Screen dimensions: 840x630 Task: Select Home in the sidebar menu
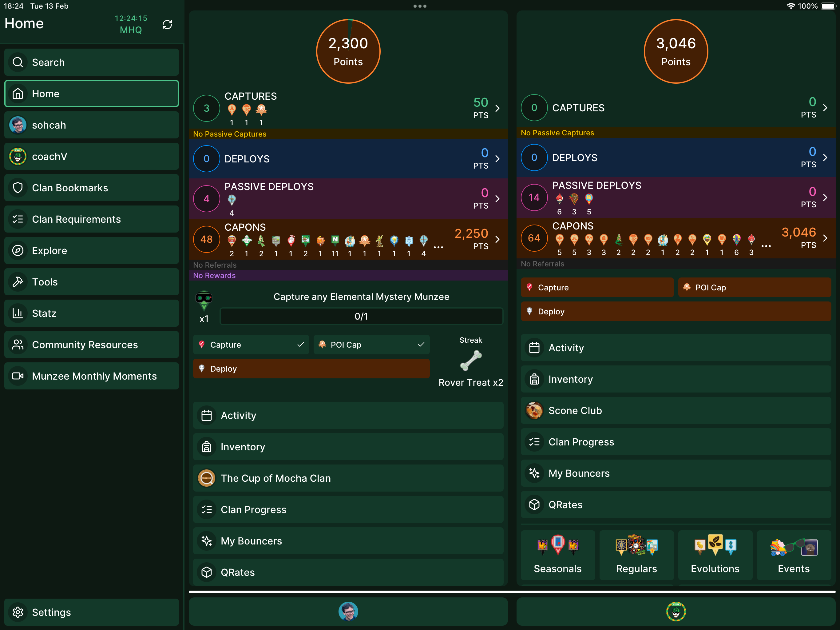pyautogui.click(x=92, y=94)
